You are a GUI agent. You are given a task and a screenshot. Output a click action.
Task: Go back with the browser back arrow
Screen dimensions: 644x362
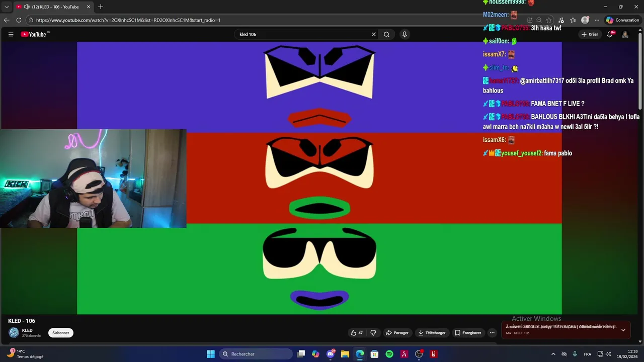(7, 20)
